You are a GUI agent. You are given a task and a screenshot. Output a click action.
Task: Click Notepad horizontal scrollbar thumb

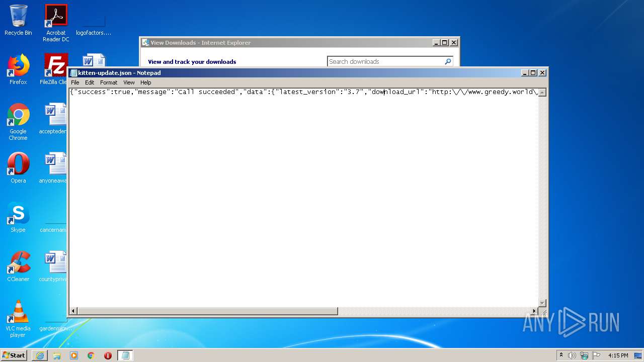click(207, 311)
